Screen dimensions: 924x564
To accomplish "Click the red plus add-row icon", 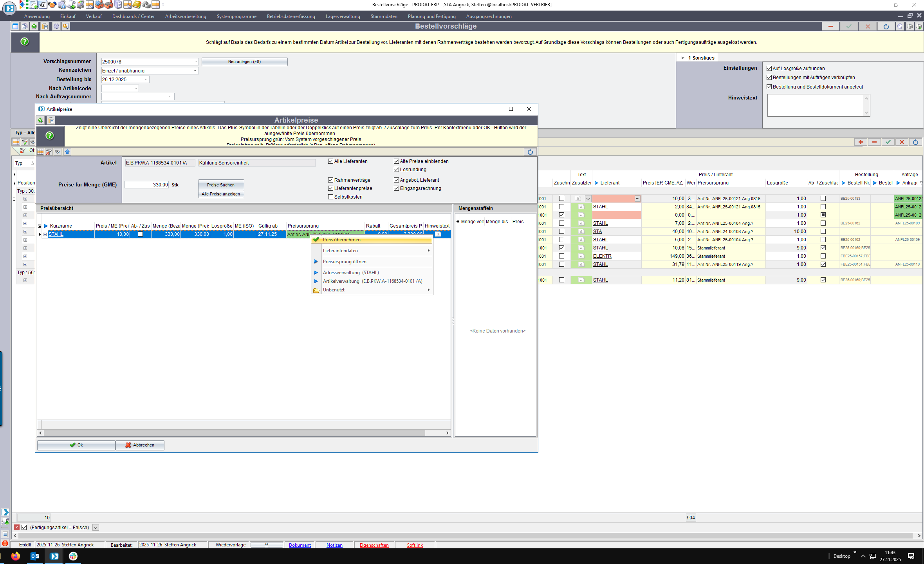I will [x=861, y=142].
